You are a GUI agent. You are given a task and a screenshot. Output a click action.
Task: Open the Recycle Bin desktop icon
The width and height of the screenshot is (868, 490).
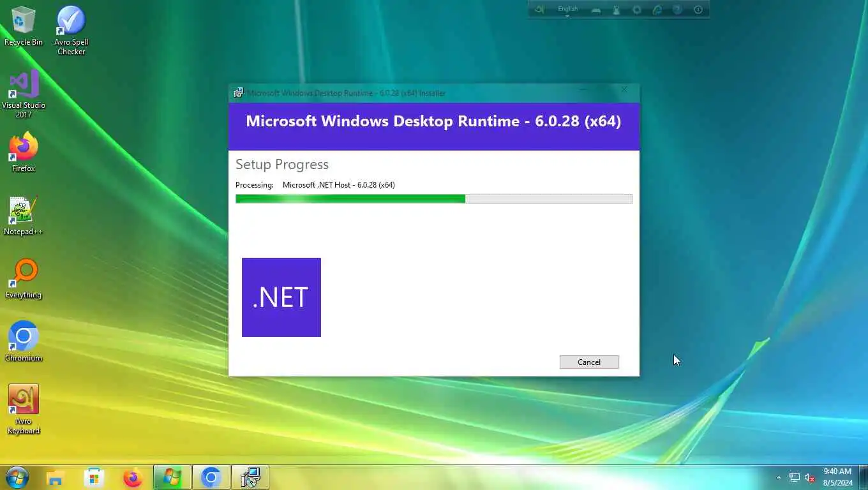pyautogui.click(x=24, y=26)
